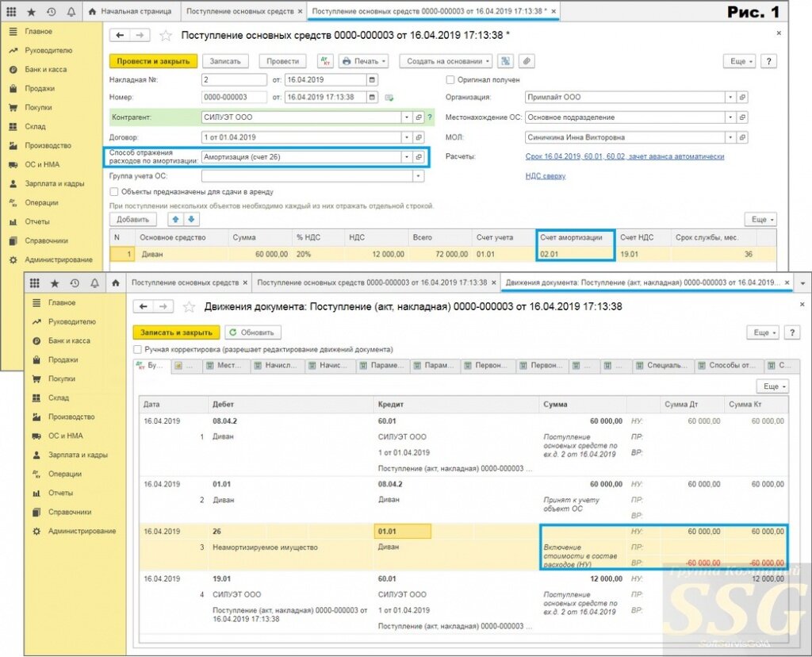Open ОС и НМА section in lower sidebar
Viewport: 812px width, 657px height.
(x=65, y=436)
